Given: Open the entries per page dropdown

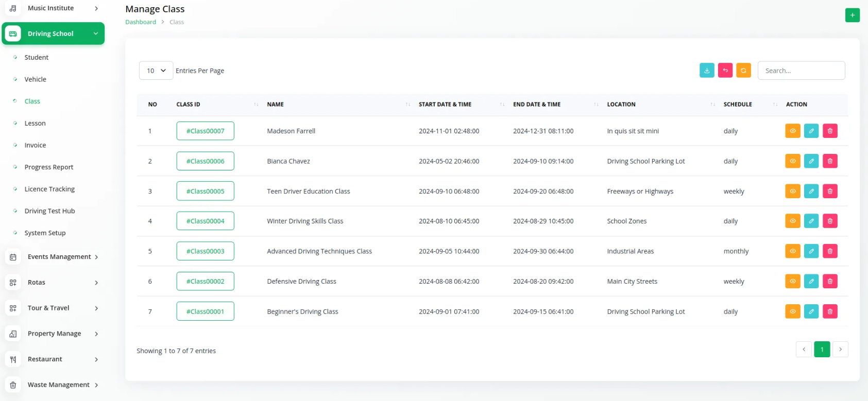Looking at the screenshot, I should point(156,71).
